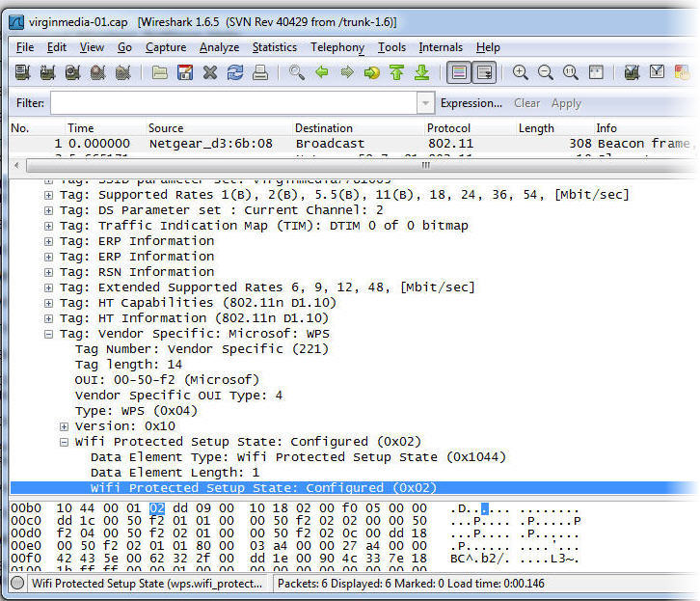The width and height of the screenshot is (700, 601).
Task: Select Data Element Length: 1 line
Action: point(175,473)
